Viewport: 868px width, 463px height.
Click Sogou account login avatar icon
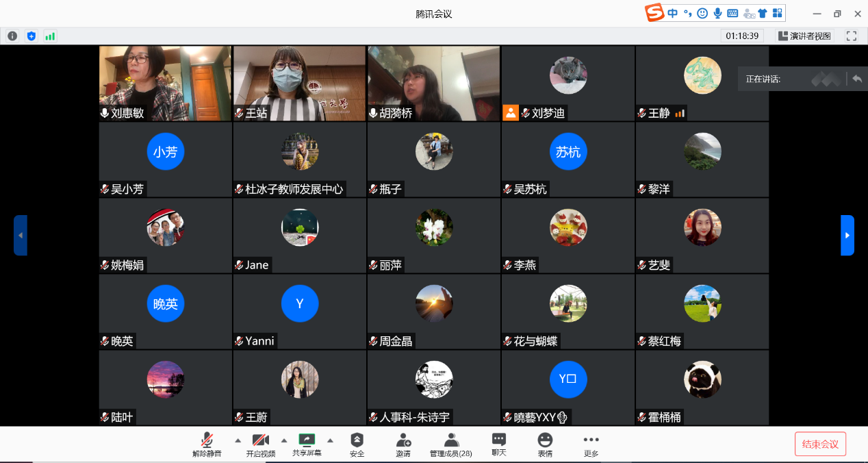749,13
